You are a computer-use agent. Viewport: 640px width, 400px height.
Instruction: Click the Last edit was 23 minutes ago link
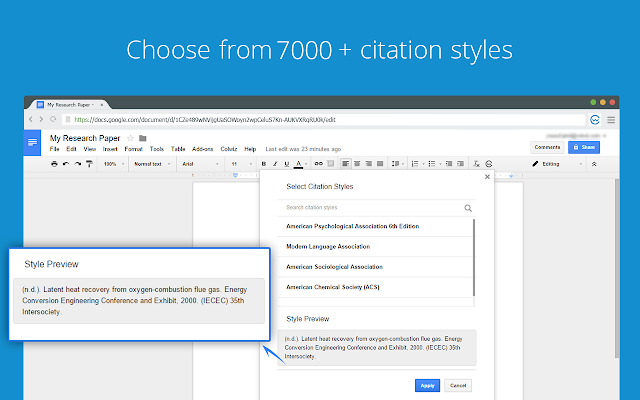[303, 149]
